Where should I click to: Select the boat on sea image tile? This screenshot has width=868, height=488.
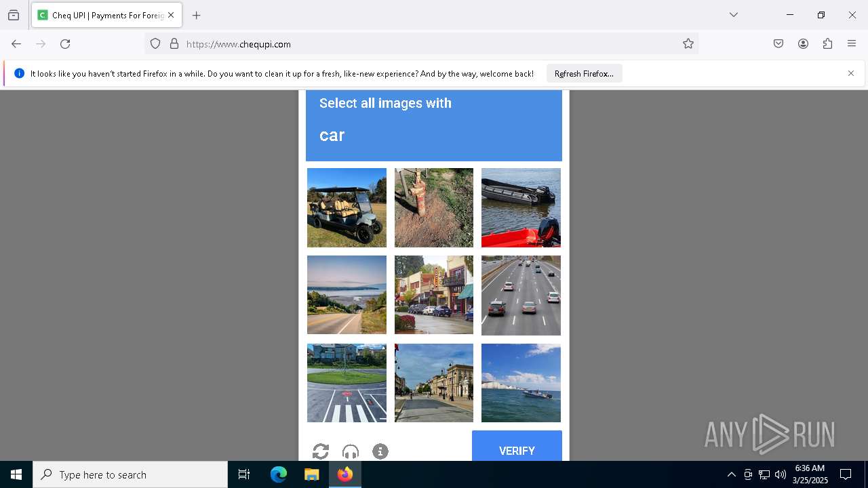[521, 383]
